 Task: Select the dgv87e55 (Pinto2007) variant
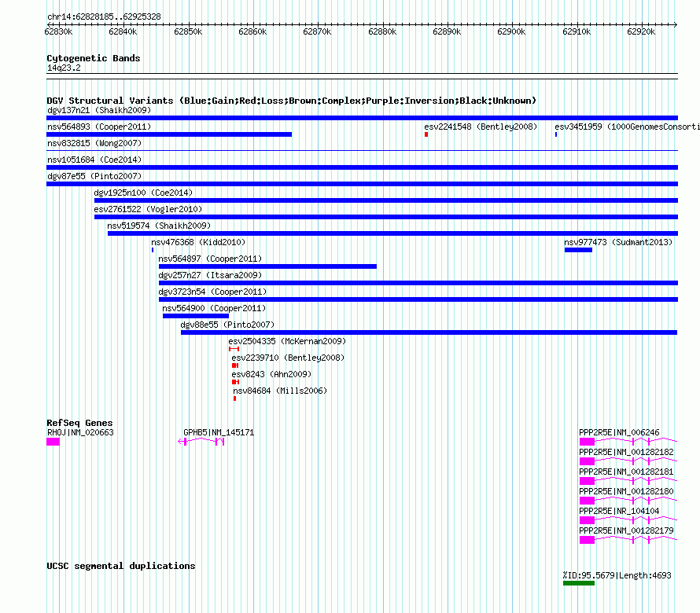[94, 176]
